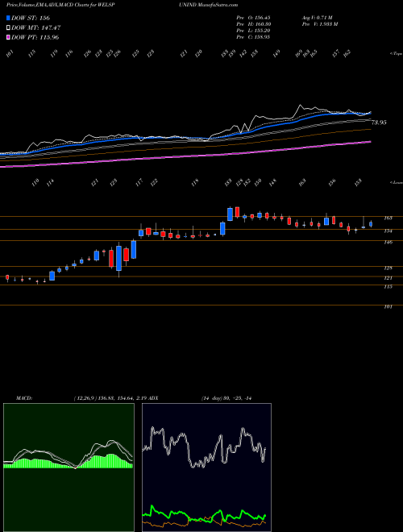Screen dimensions: 403x532
Task: Select the 'DOW PT: 115.96' legend text
Action: pos(35,37)
